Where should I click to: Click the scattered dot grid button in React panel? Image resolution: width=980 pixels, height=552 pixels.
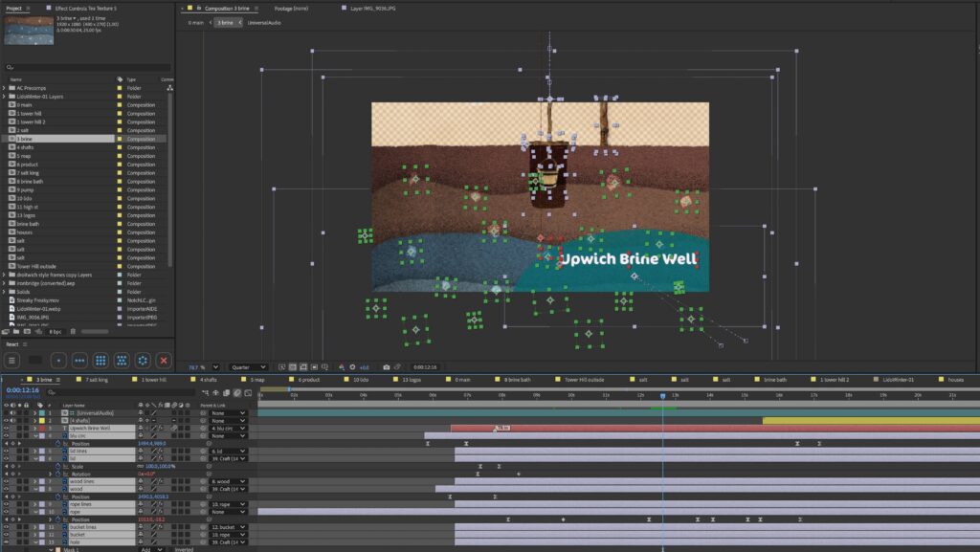click(x=122, y=361)
